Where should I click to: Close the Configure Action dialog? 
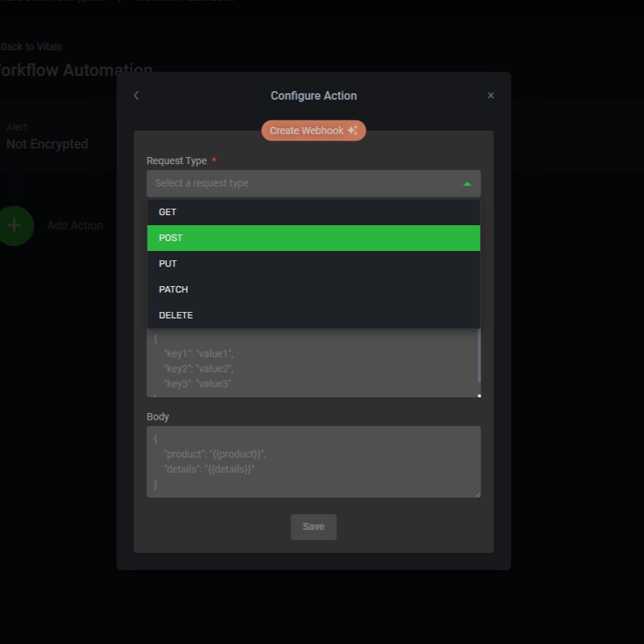[x=491, y=95]
